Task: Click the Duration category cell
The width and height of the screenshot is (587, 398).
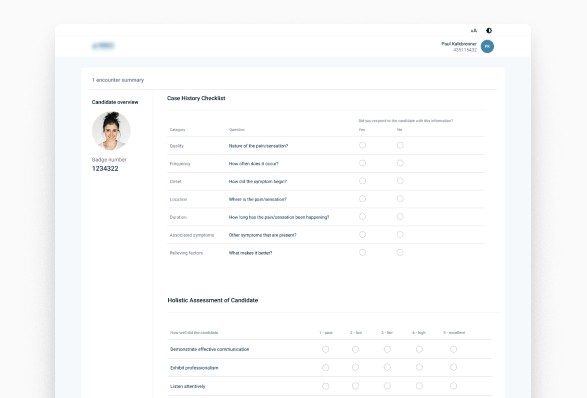Action: pos(178,217)
